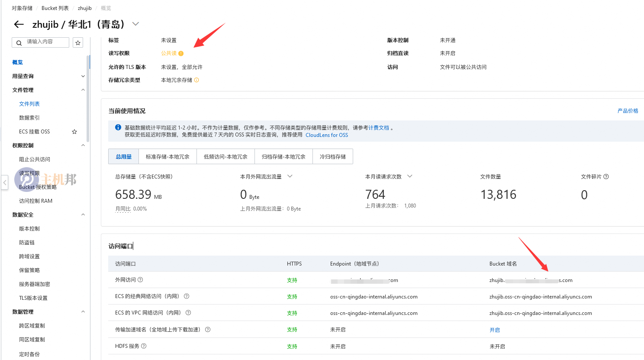644x360 pixels.
Task: Click the 764 read request count
Action: click(375, 195)
